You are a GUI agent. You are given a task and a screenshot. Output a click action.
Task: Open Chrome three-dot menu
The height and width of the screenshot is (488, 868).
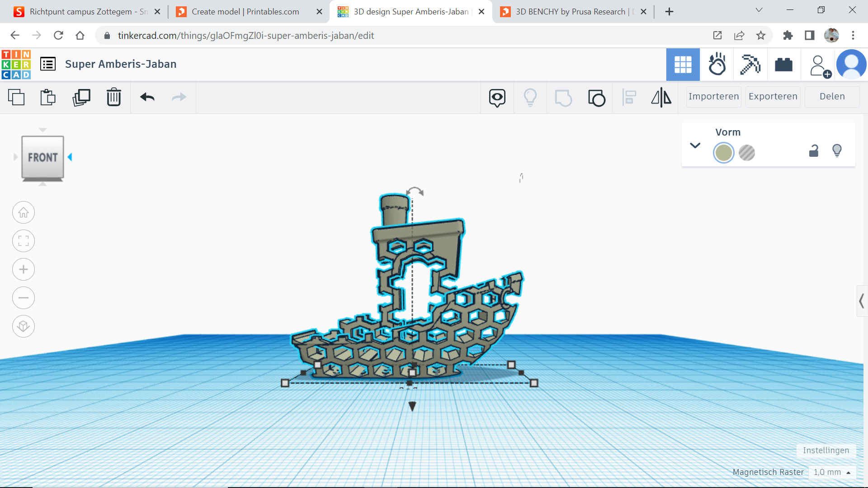853,35
